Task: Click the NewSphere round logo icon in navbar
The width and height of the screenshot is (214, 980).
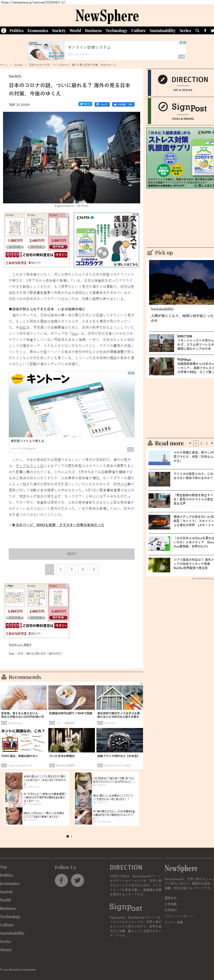Action: (4, 31)
